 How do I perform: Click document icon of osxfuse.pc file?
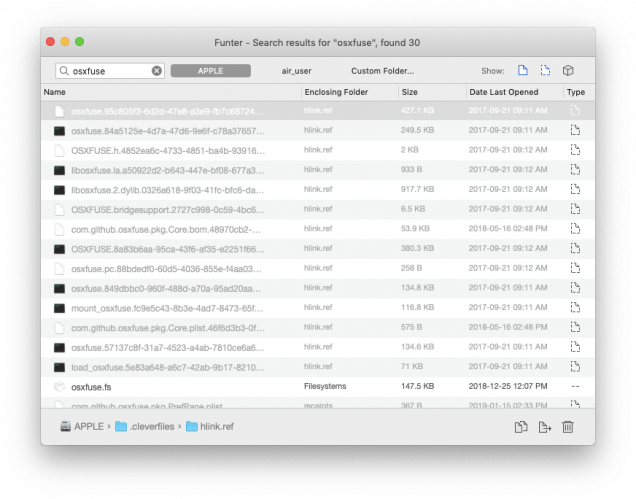point(60,269)
